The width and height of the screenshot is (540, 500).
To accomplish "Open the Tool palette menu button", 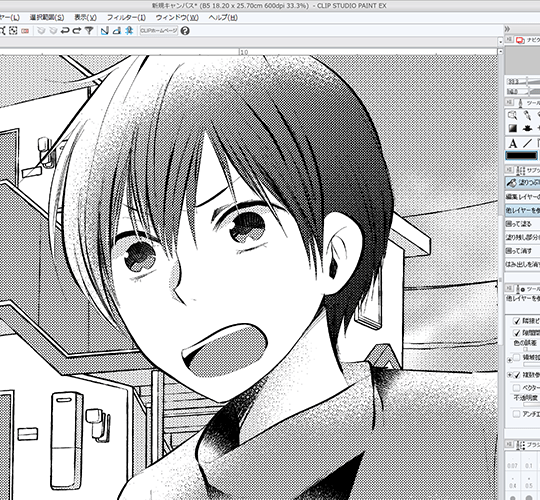I will tap(510, 103).
